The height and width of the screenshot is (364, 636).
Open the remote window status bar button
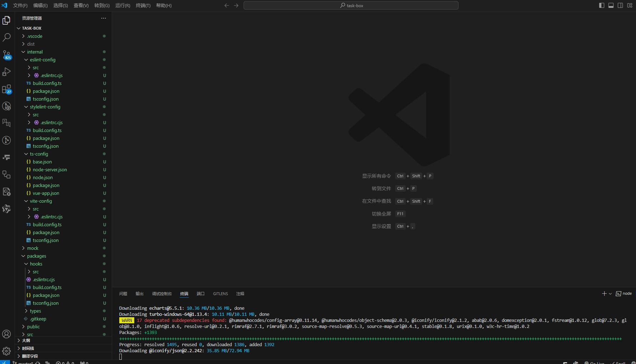click(5, 362)
